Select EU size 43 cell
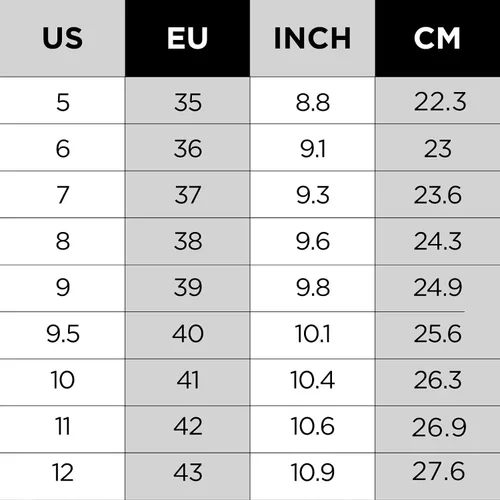 click(187, 477)
